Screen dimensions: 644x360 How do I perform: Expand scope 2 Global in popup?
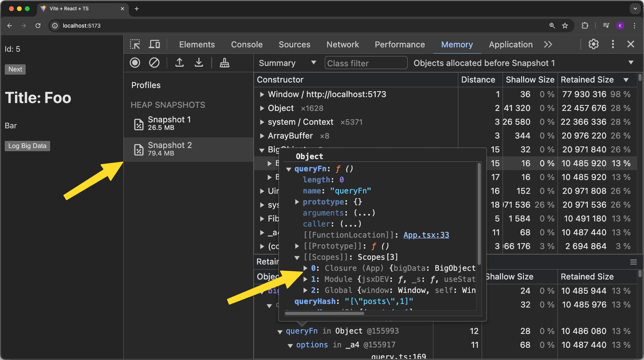click(x=305, y=291)
